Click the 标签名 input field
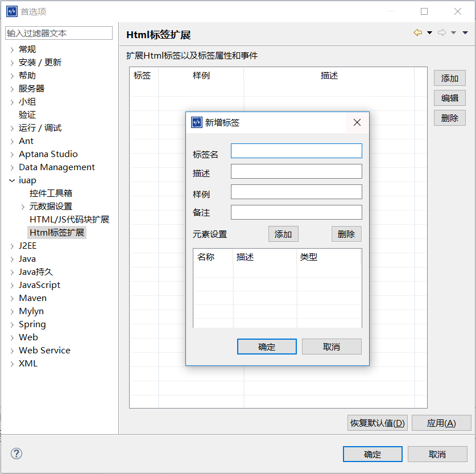Image resolution: width=476 pixels, height=474 pixels. click(296, 151)
